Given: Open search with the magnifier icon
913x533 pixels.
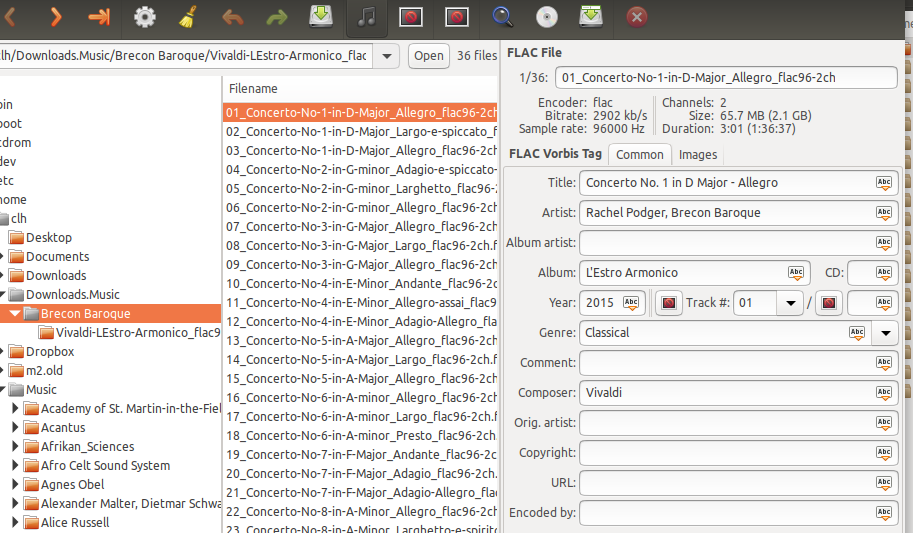Looking at the screenshot, I should [x=502, y=17].
